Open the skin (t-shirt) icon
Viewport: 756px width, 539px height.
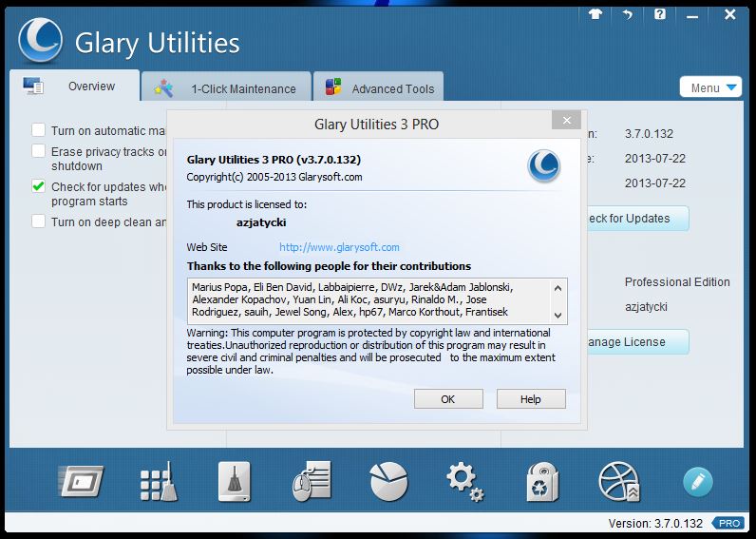[x=595, y=14]
